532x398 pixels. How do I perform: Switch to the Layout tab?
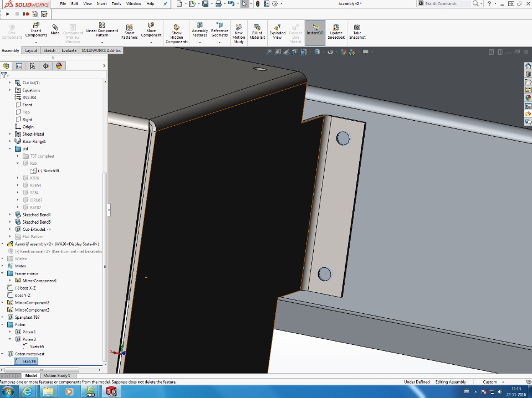click(x=31, y=50)
